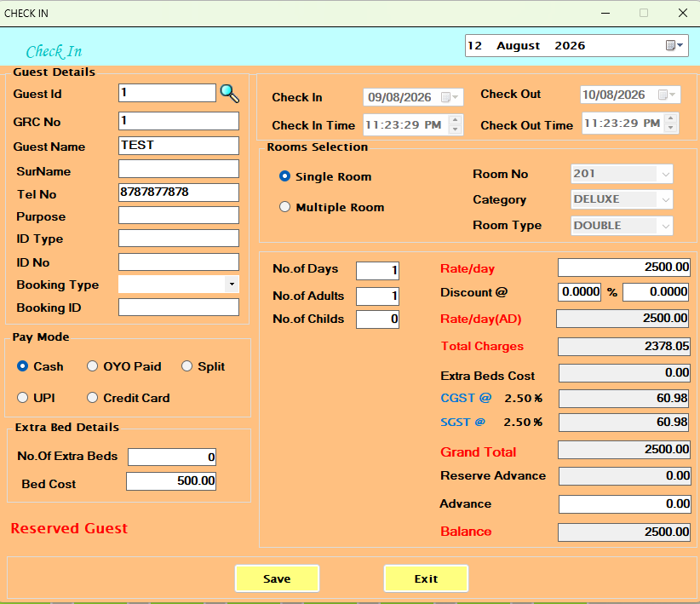Click the 'Check In' cursive heading
Screen dimensions: 700x604
pyautogui.click(x=54, y=51)
